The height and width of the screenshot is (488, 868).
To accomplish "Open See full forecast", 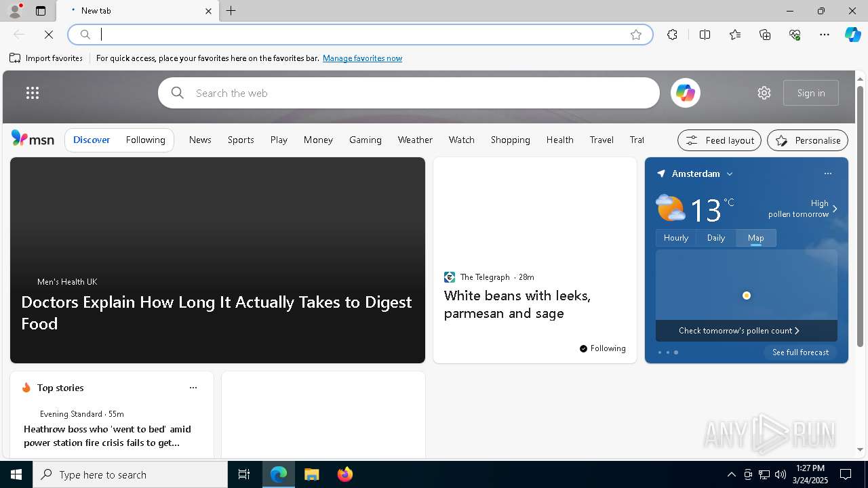I will (x=801, y=352).
